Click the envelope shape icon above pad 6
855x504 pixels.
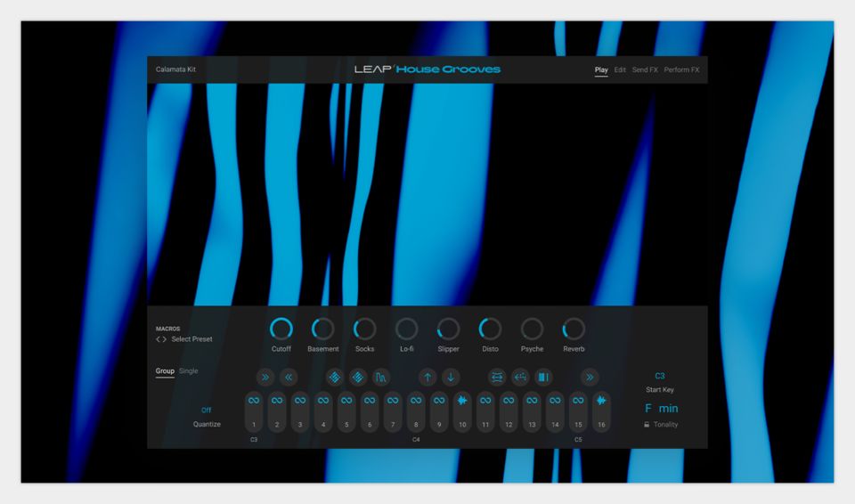[380, 378]
